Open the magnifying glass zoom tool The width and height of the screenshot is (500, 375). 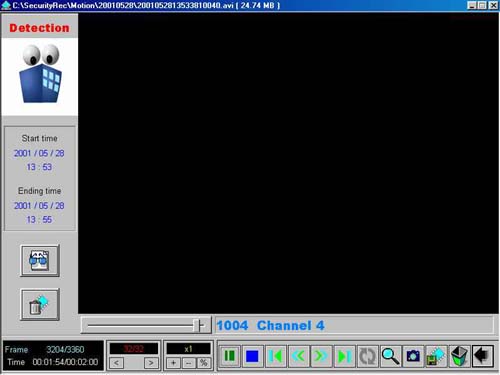[390, 356]
